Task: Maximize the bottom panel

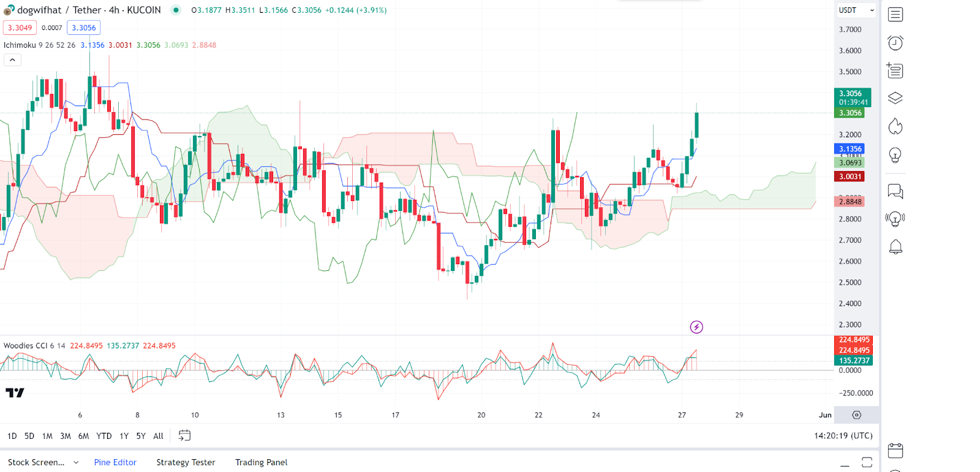Action: [867, 462]
